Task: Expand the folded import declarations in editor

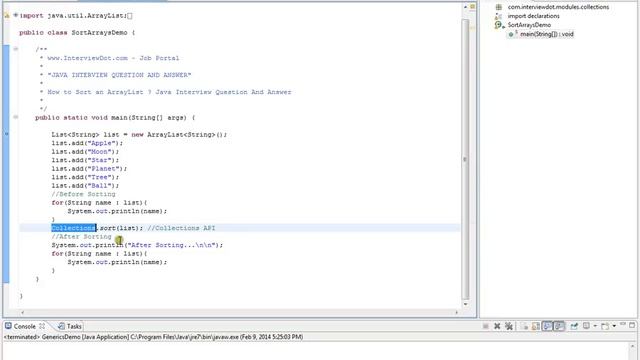Action: coord(16,15)
